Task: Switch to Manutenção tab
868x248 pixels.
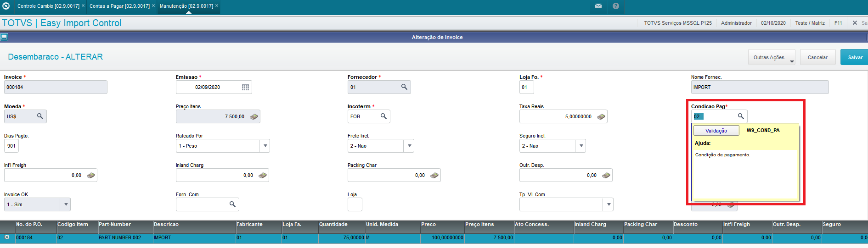Action: (186, 6)
